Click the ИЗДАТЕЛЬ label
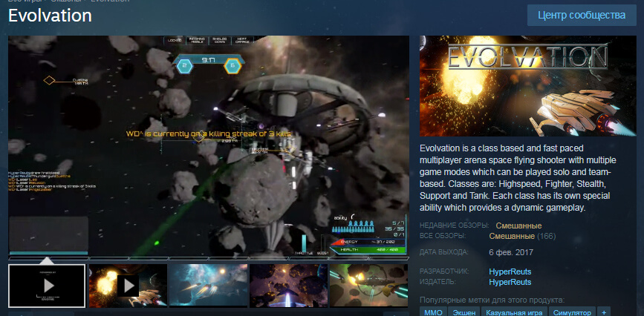 click(438, 282)
